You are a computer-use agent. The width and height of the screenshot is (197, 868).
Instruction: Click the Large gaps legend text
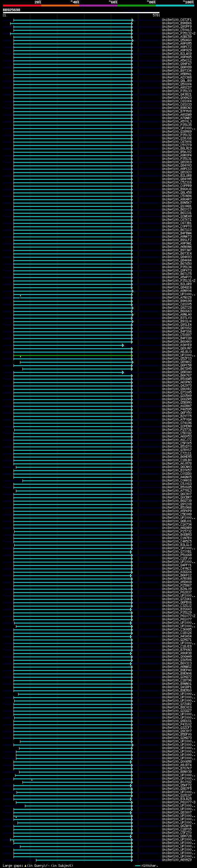[38, 865]
